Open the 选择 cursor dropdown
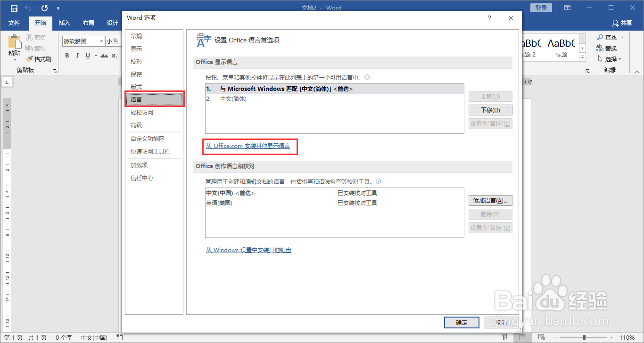The width and height of the screenshot is (644, 343). pyautogui.click(x=609, y=59)
